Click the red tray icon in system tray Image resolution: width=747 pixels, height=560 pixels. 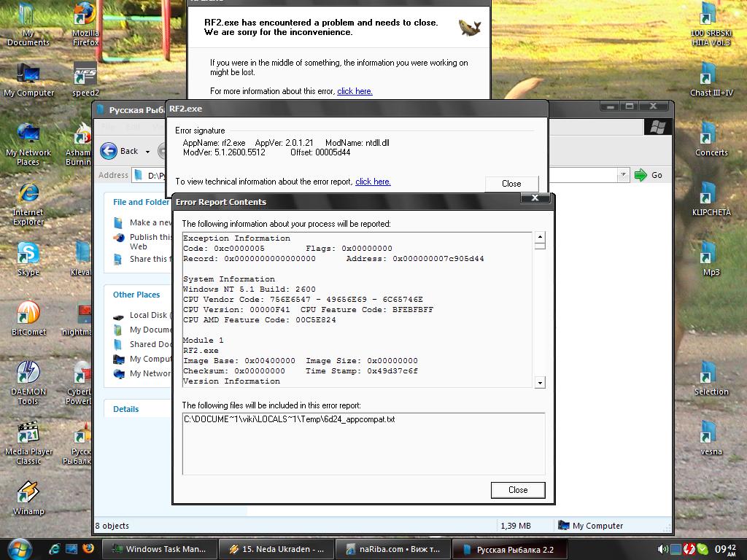tap(689, 549)
